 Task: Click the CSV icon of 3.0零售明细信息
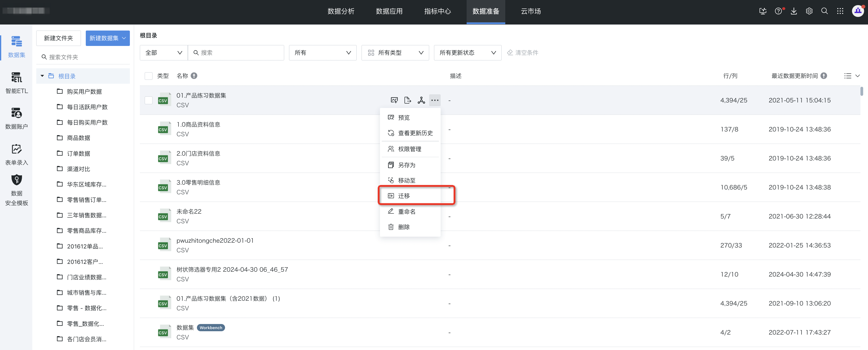(164, 187)
